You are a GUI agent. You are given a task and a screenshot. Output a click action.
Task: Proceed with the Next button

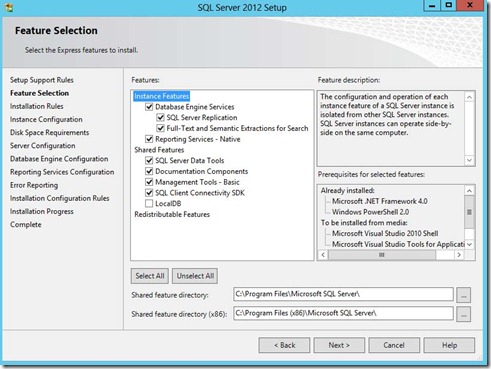(x=339, y=345)
